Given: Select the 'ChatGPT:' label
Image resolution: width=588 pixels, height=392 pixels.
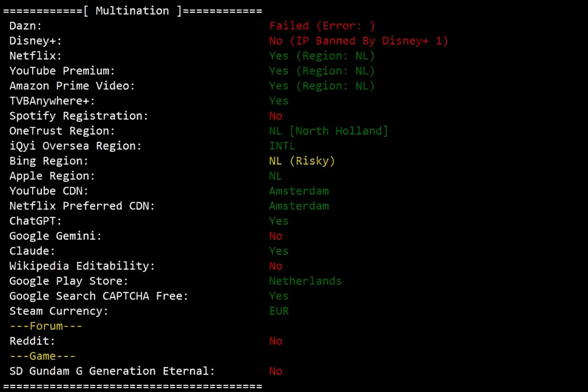Looking at the screenshot, I should pyautogui.click(x=35, y=221).
